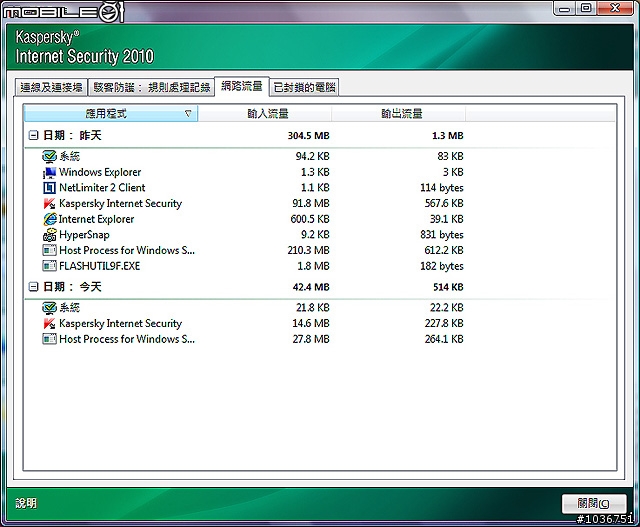The height and width of the screenshot is (527, 640).
Task: Click the 系統 icon under 昨天
Action: tap(49, 156)
